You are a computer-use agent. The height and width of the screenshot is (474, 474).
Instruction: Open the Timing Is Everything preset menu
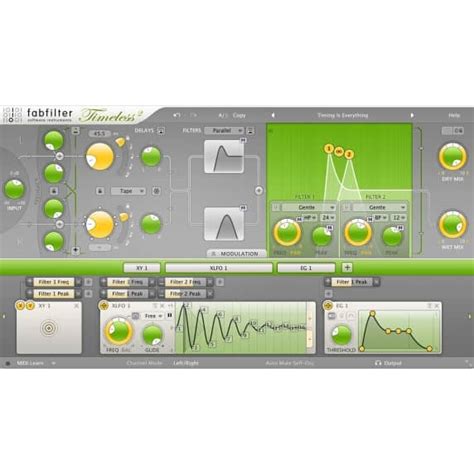pyautogui.click(x=343, y=115)
